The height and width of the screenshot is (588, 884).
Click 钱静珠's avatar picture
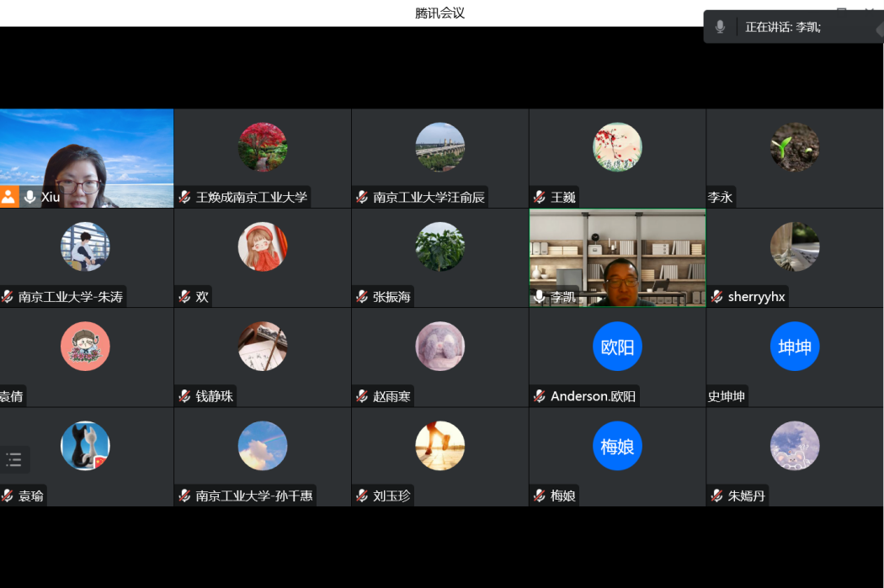coord(263,347)
